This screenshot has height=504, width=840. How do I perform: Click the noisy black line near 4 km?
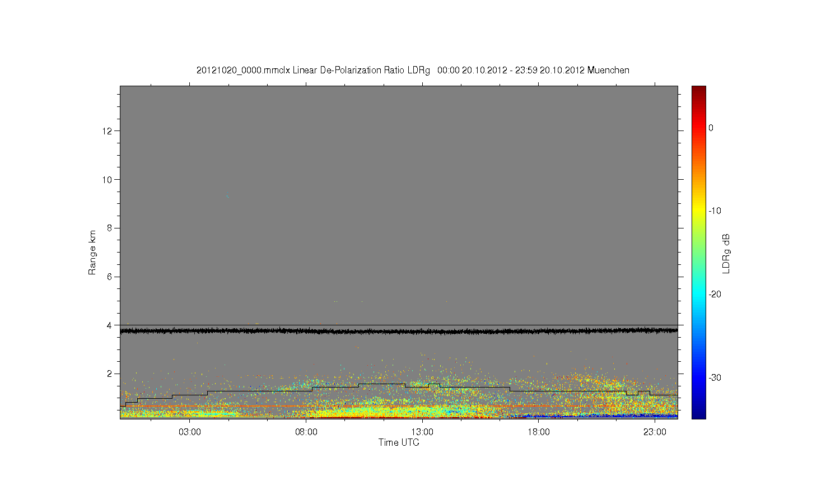coord(399,331)
